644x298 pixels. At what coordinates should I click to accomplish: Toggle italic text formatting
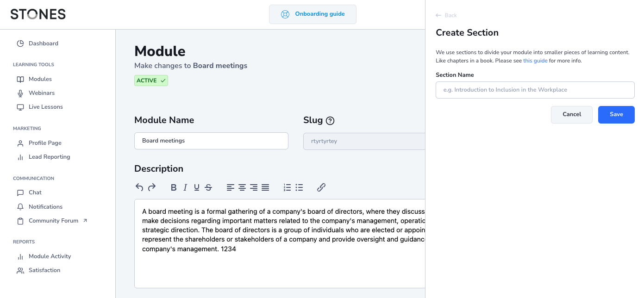tap(185, 187)
